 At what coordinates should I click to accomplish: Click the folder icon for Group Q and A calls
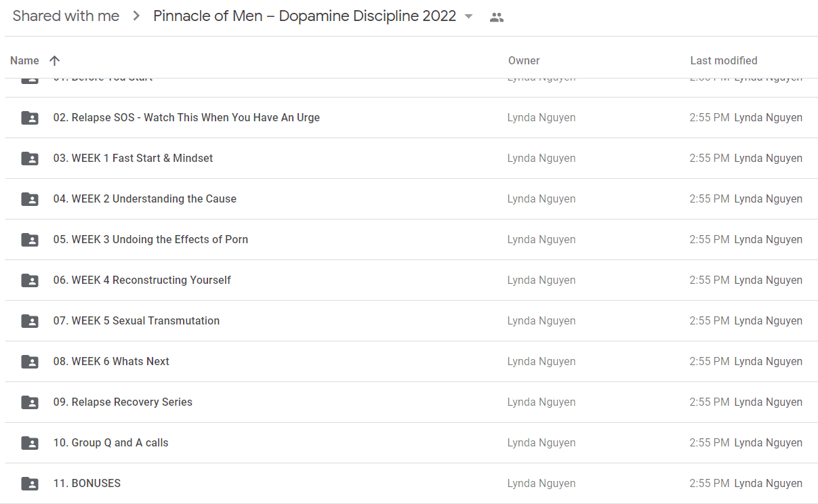[x=30, y=443]
